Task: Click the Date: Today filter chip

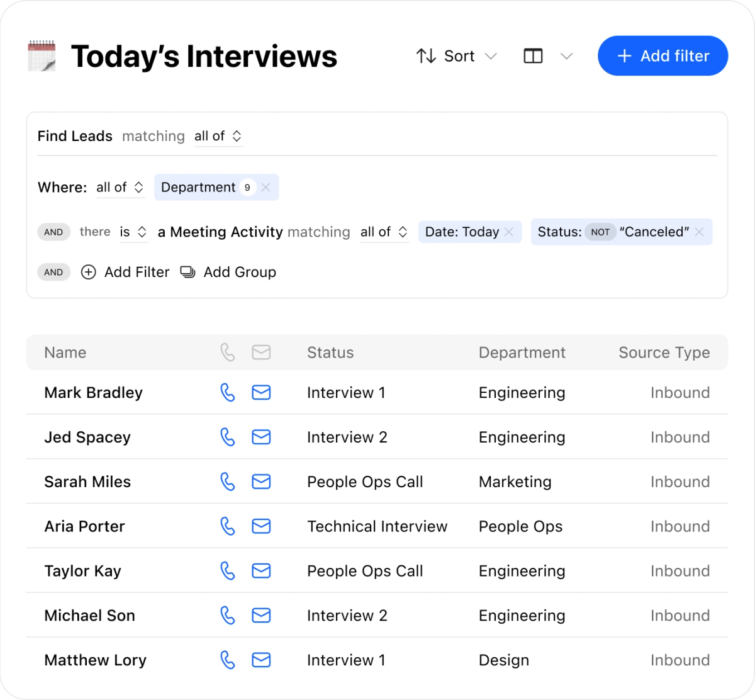Action: (x=469, y=232)
